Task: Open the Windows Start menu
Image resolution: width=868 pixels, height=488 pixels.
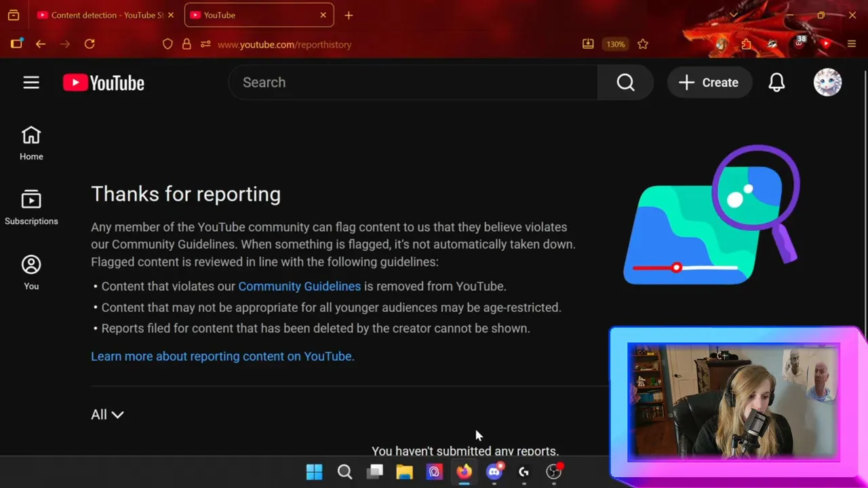Action: pos(315,472)
